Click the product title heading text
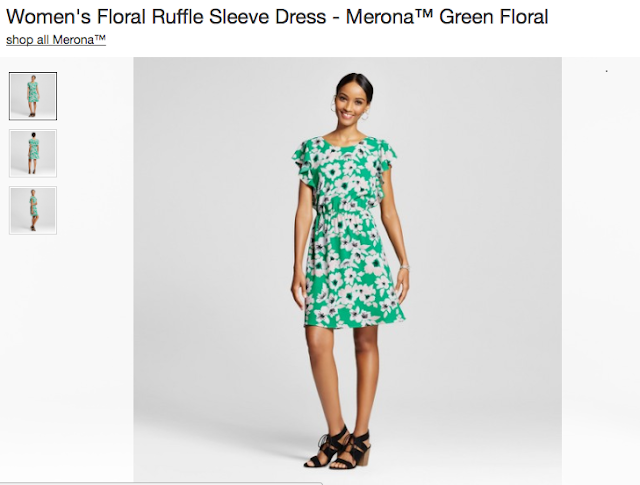This screenshot has width=640, height=485. [277, 17]
